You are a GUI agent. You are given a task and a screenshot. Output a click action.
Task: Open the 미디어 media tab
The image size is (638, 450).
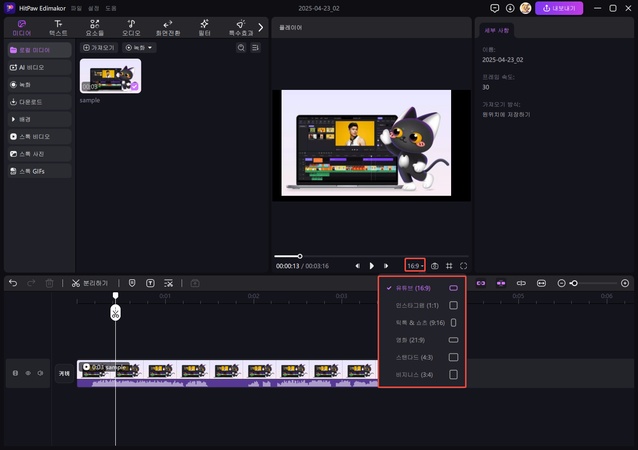(x=22, y=28)
